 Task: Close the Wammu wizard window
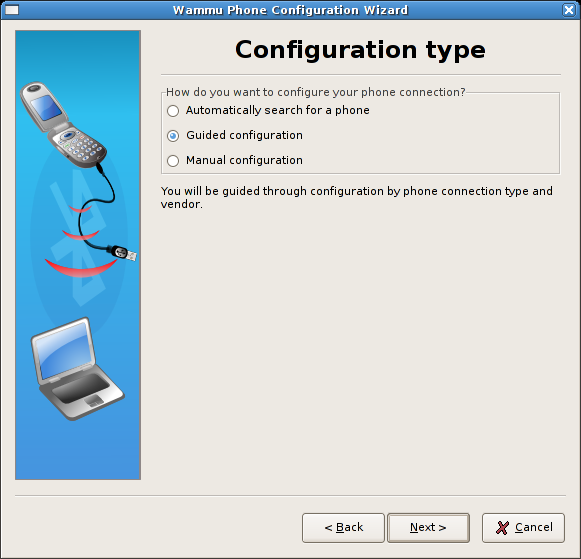(x=569, y=10)
